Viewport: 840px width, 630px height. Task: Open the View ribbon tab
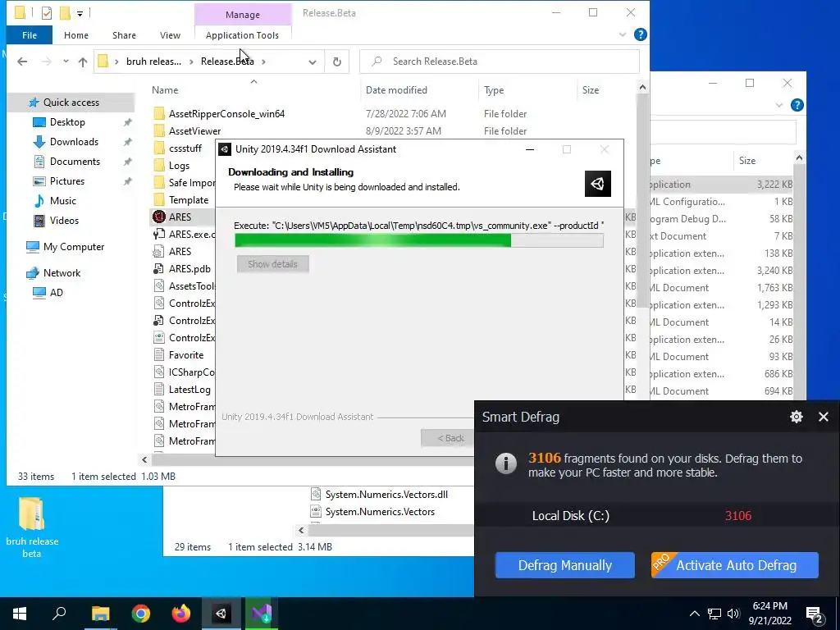click(x=170, y=35)
